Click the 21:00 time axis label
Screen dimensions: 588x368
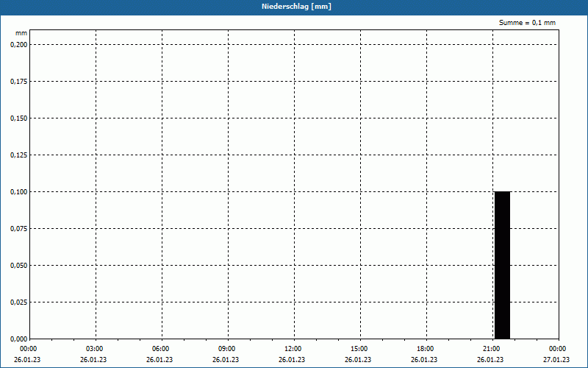coord(491,349)
